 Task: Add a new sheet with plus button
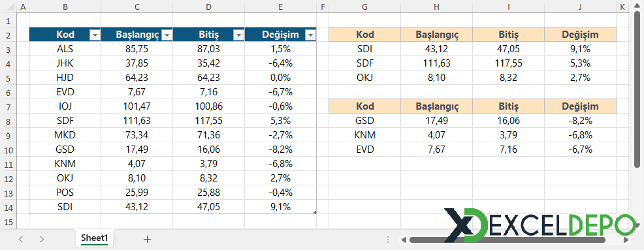(x=147, y=240)
